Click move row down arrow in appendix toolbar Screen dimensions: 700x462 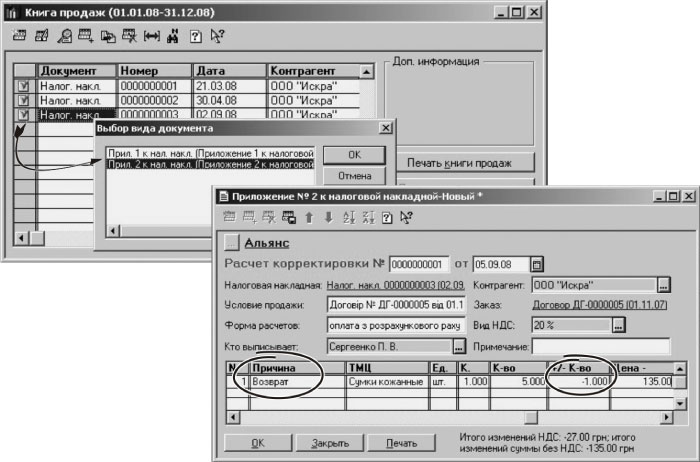pos(326,217)
